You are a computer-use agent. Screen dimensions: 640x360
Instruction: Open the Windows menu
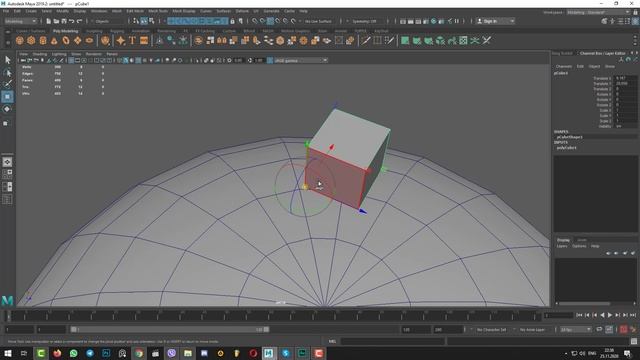[99, 11]
